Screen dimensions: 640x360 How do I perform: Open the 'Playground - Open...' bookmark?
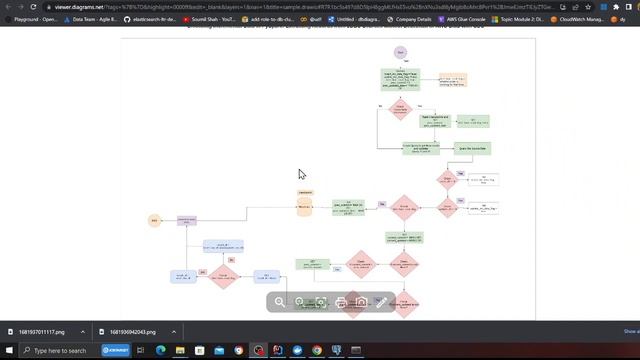[x=31, y=19]
